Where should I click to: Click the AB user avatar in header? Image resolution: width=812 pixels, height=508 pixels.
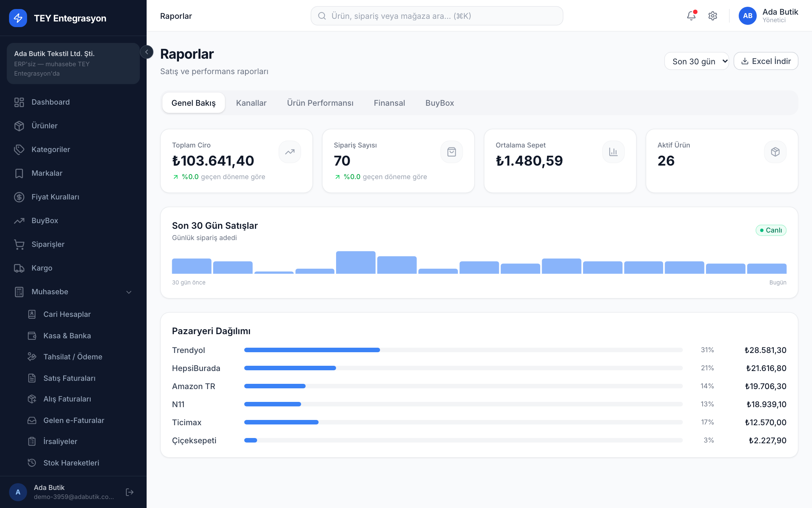click(x=747, y=16)
